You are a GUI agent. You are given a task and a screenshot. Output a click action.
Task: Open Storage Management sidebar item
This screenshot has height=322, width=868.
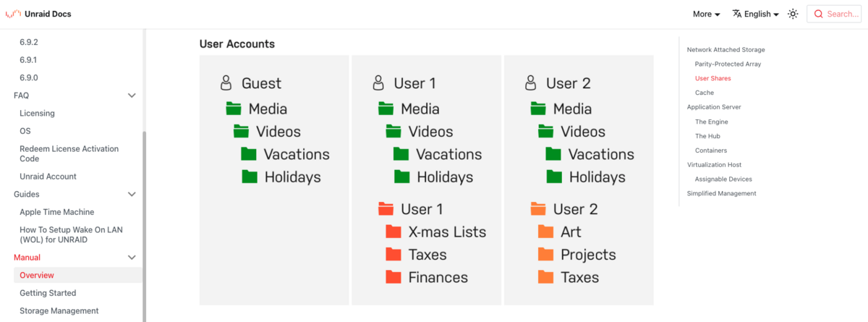pos(59,311)
